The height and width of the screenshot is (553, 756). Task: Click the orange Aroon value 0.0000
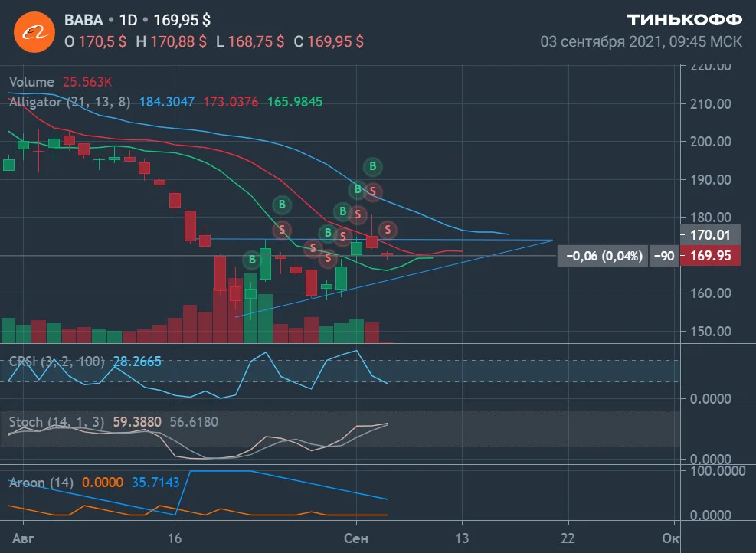point(102,482)
